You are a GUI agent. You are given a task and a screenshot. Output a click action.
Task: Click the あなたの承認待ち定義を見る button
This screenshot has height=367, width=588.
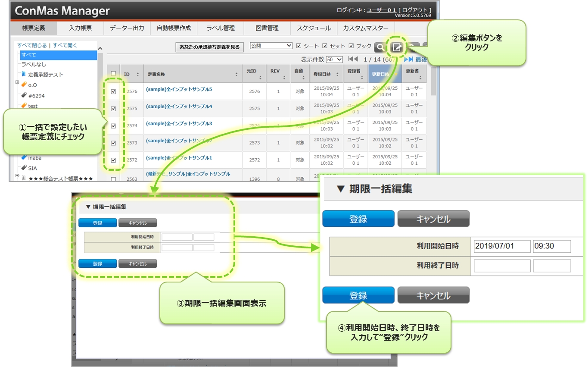pyautogui.click(x=210, y=47)
